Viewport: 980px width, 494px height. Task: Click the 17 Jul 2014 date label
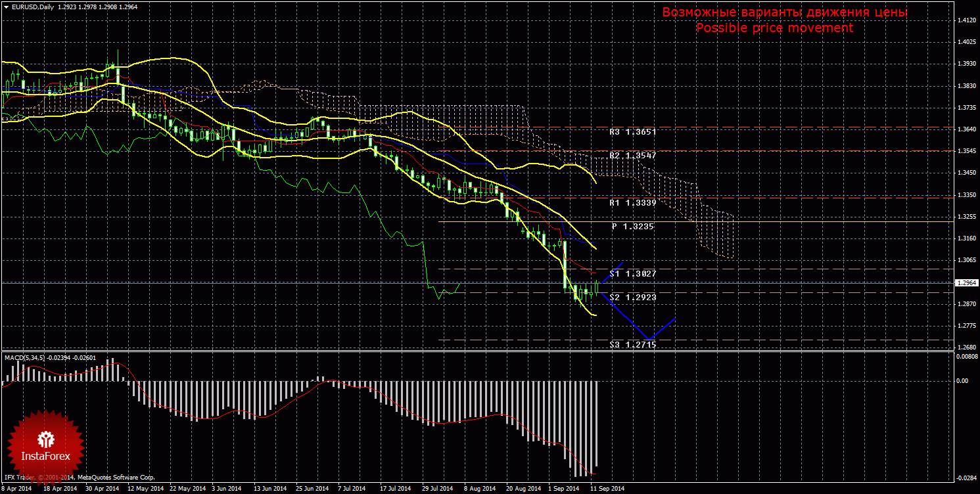[396, 489]
